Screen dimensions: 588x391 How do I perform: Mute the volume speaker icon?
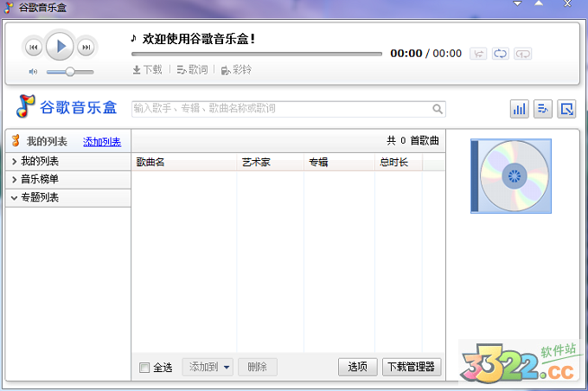(33, 72)
